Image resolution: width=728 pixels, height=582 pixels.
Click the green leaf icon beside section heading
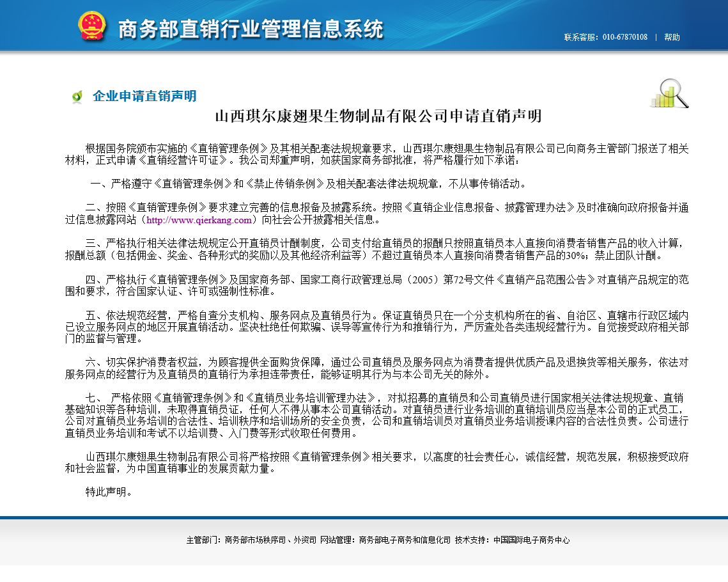(77, 97)
